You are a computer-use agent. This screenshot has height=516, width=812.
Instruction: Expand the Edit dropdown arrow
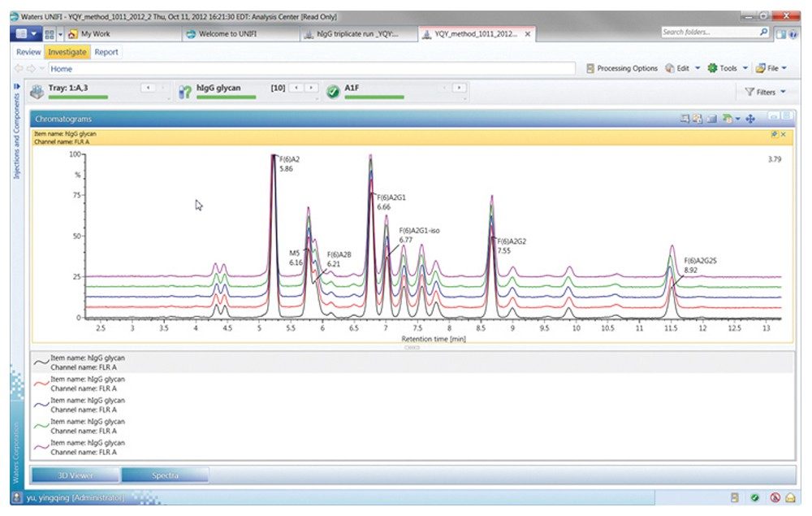point(698,68)
